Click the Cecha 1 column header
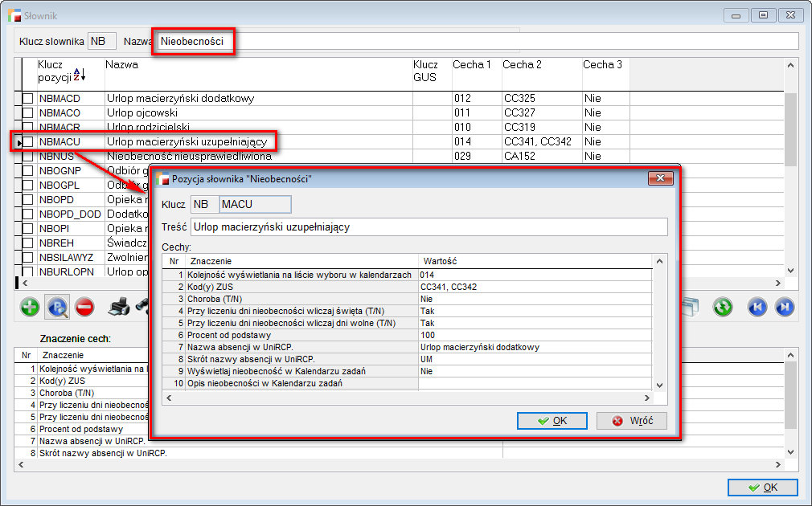 [x=472, y=65]
